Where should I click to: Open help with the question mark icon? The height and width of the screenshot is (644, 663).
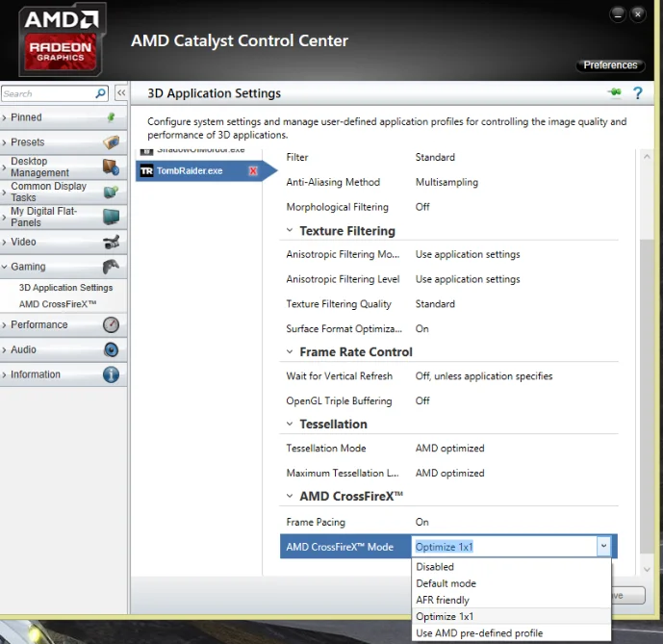pyautogui.click(x=638, y=92)
